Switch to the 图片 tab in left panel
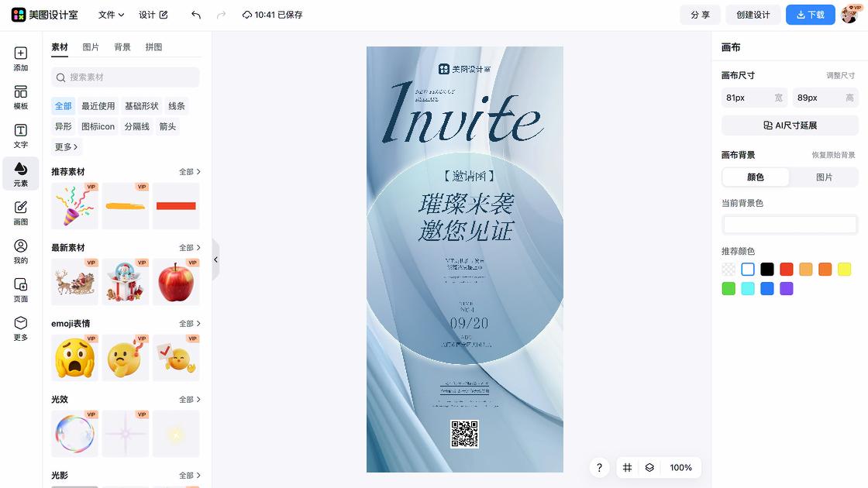Image resolution: width=868 pixels, height=488 pixels. [x=91, y=47]
